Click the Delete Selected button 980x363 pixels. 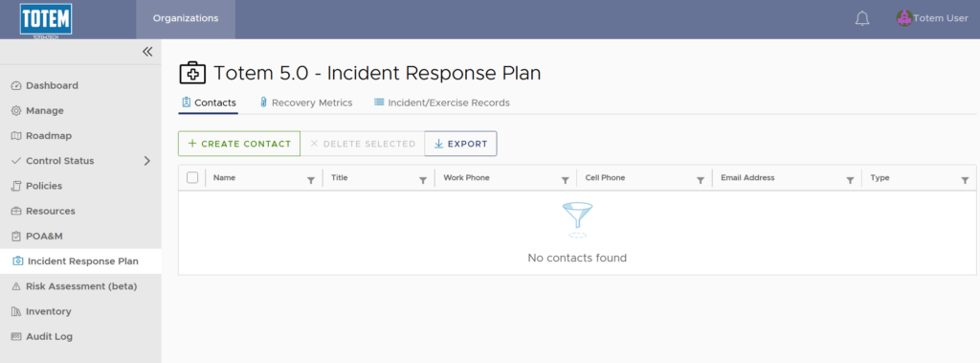point(363,144)
